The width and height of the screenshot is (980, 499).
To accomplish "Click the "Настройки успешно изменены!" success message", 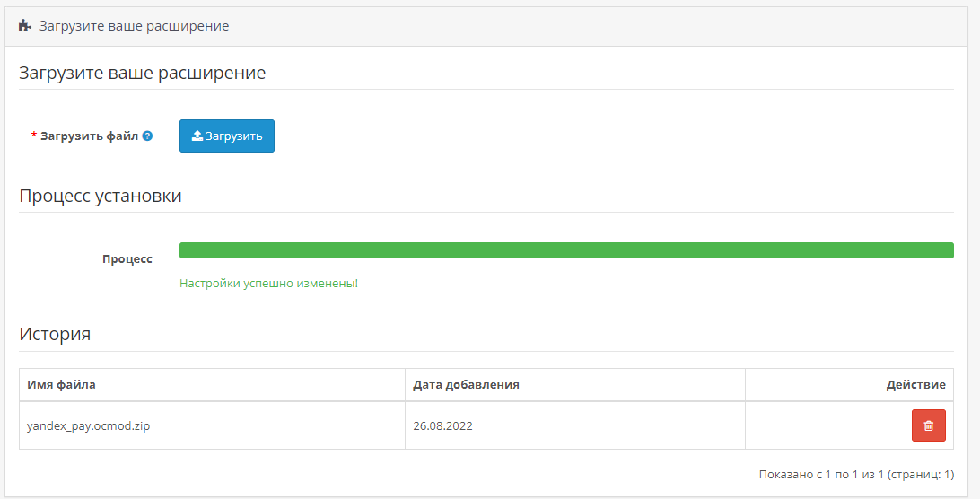I will point(268,283).
